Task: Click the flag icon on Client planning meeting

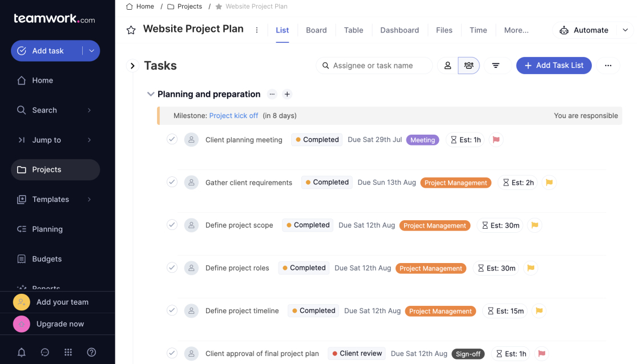Action: click(496, 139)
